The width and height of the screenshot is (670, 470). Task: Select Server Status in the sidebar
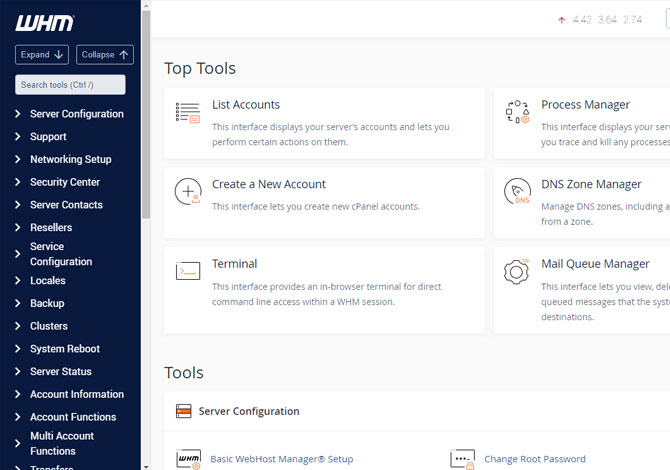pyautogui.click(x=60, y=372)
